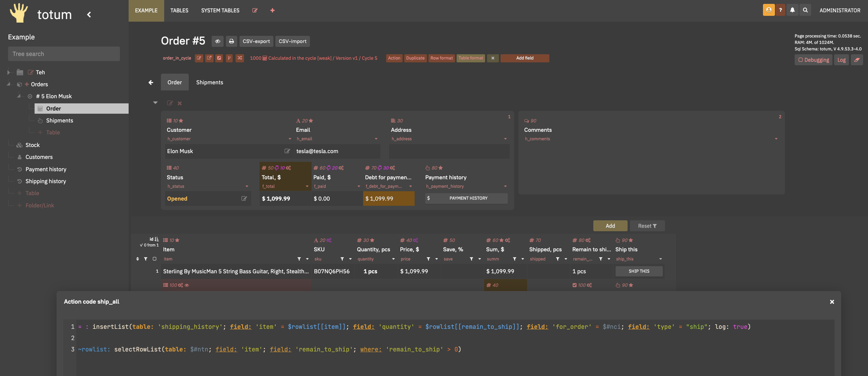Click the Table format icon

pyautogui.click(x=471, y=58)
